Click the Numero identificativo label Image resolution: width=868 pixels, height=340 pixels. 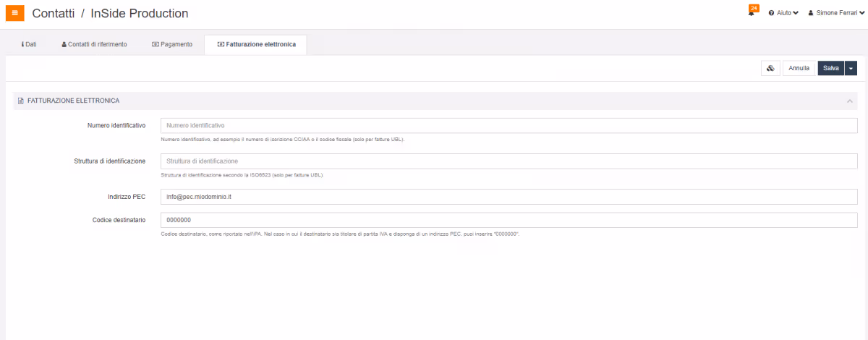coord(116,126)
